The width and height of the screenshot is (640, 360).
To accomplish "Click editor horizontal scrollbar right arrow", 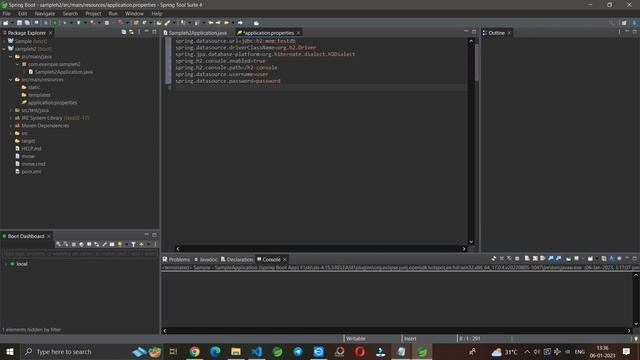I will (x=464, y=249).
